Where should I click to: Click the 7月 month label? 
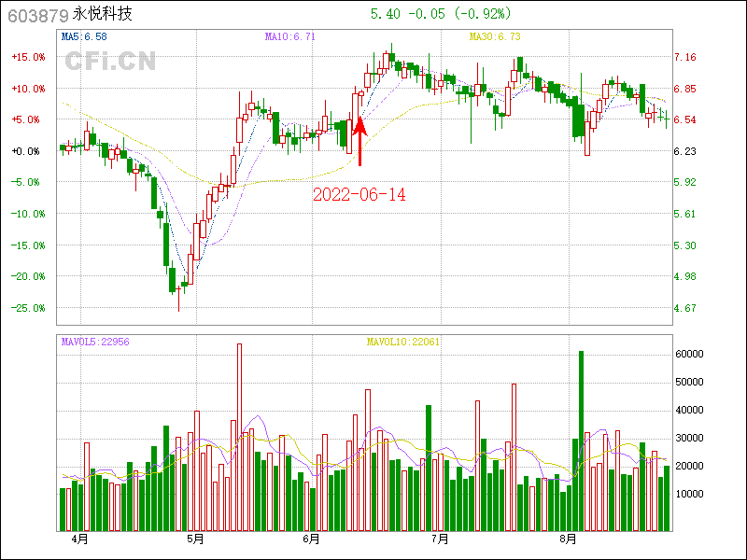[x=440, y=539]
